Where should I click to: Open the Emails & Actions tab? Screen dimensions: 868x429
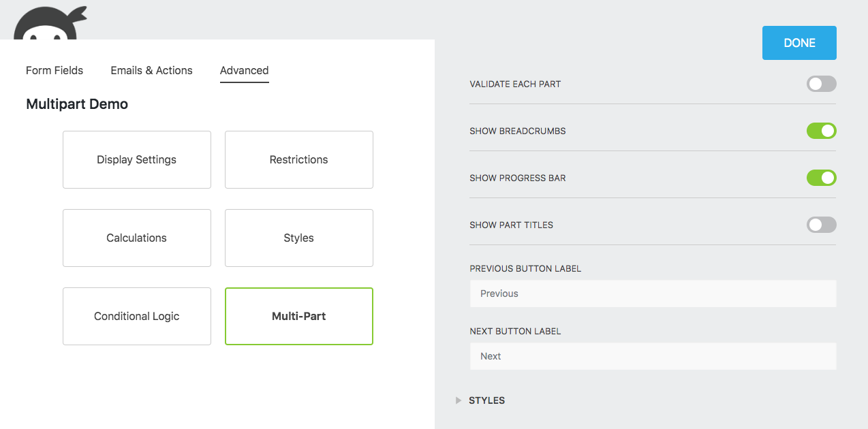(x=151, y=70)
